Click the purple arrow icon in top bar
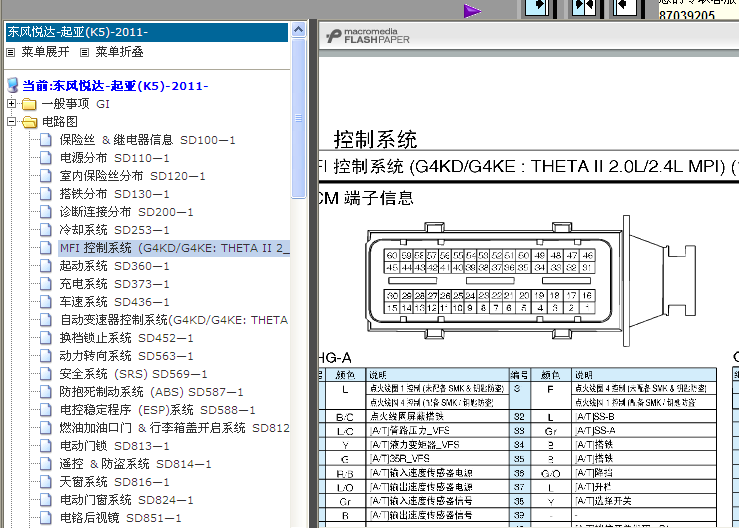The width and height of the screenshot is (739, 528). [x=472, y=10]
